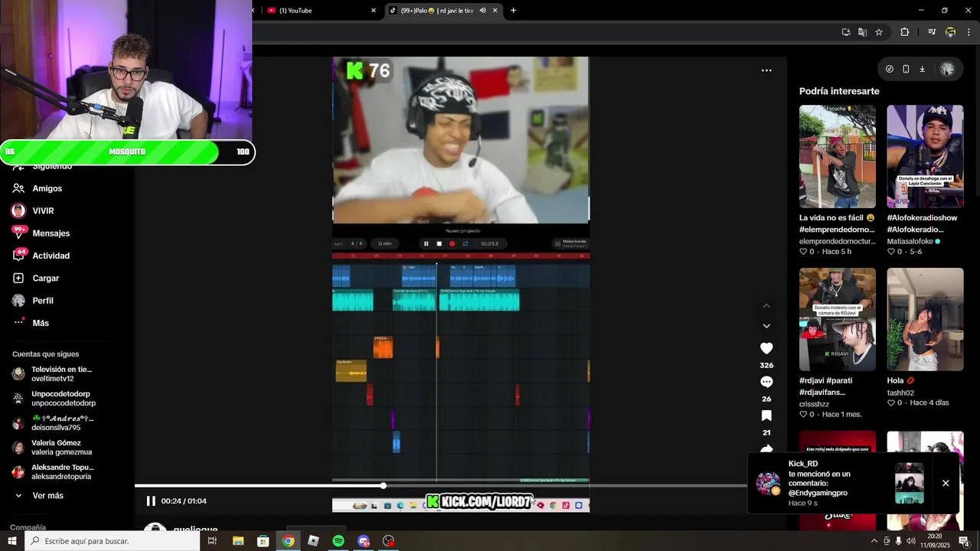The height and width of the screenshot is (551, 980).
Task: Pause the TikTok video playback
Action: pos(151,501)
